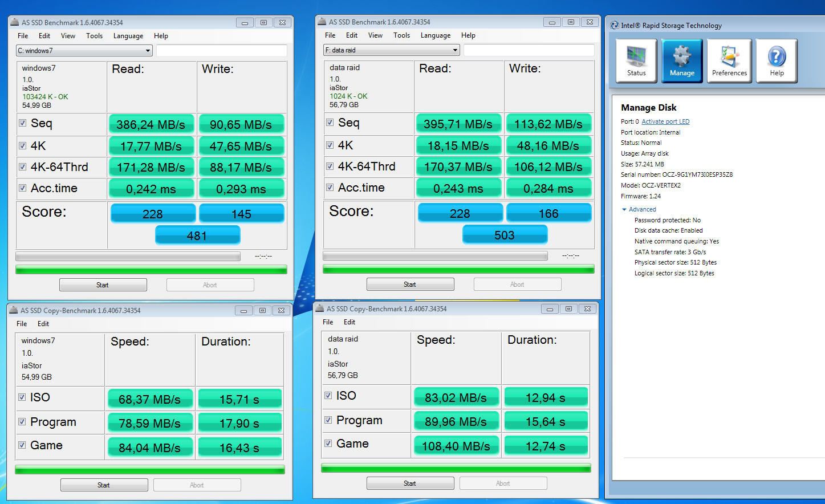This screenshot has width=825, height=504.
Task: Open Language menu in the data raid AS SSD Benchmark
Action: pyautogui.click(x=436, y=35)
